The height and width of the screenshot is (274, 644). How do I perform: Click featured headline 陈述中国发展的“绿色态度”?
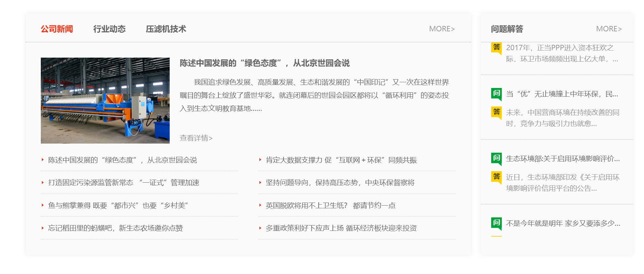point(264,63)
